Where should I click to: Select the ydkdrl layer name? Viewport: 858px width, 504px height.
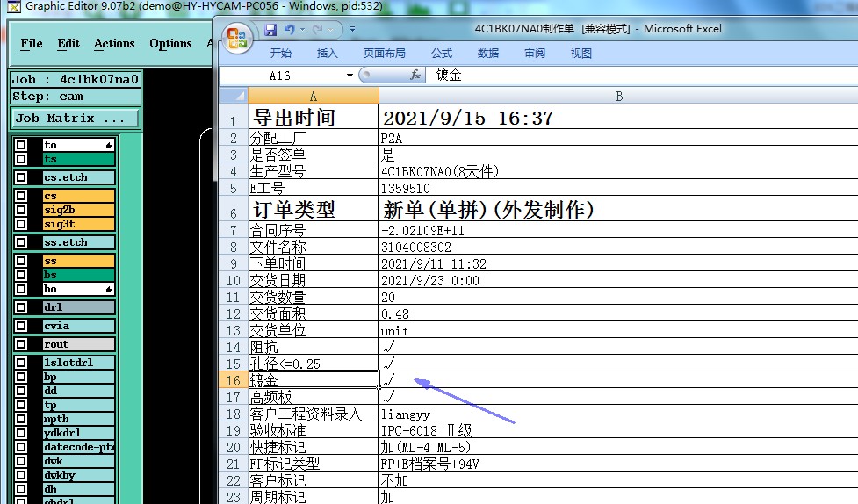(78, 433)
